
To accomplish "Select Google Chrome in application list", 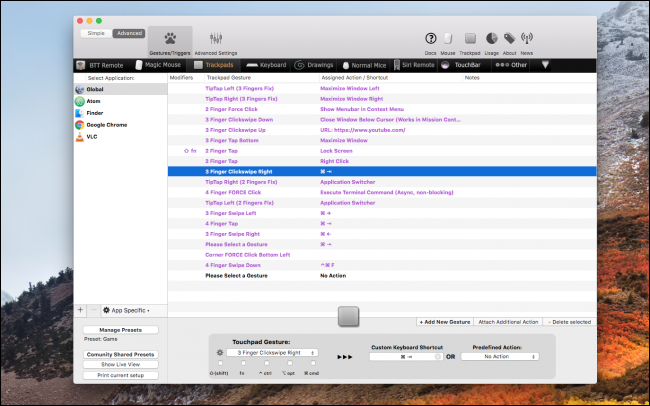I will (x=121, y=125).
